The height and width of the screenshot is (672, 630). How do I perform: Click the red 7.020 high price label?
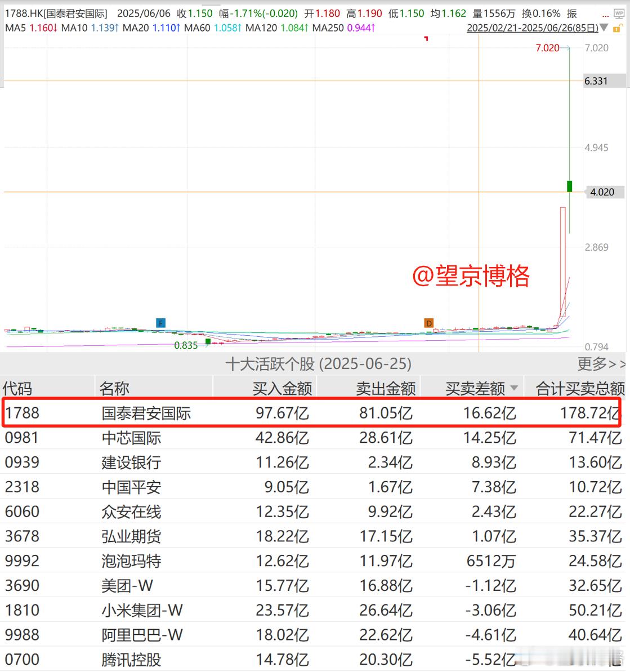coord(547,48)
